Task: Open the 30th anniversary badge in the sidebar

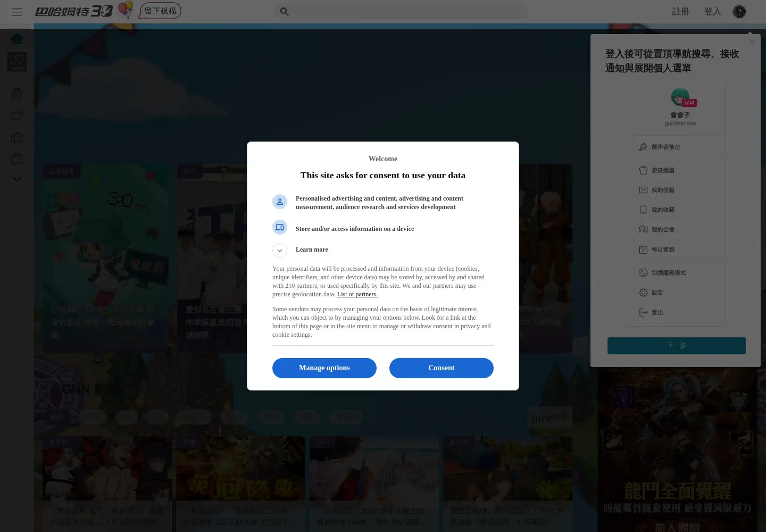Action: pos(17,62)
